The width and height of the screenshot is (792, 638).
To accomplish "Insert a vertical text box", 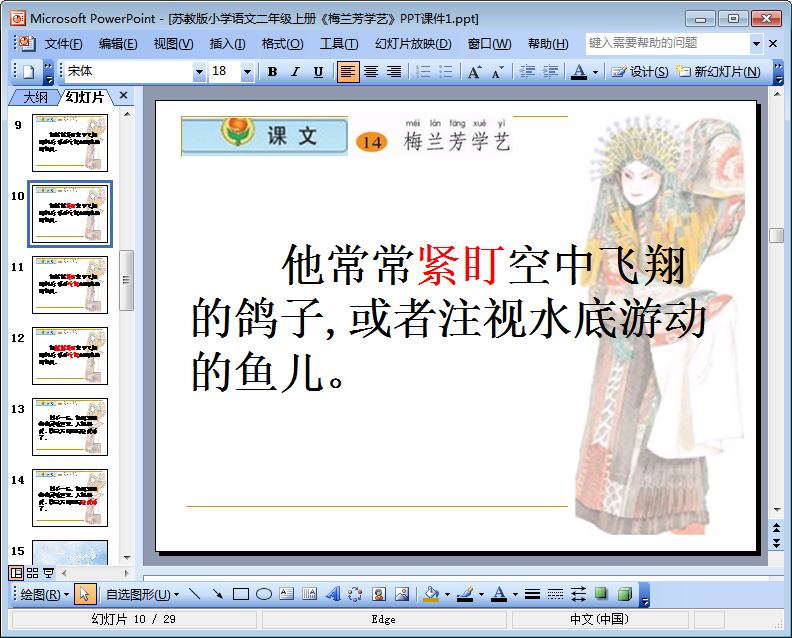I will (x=309, y=594).
